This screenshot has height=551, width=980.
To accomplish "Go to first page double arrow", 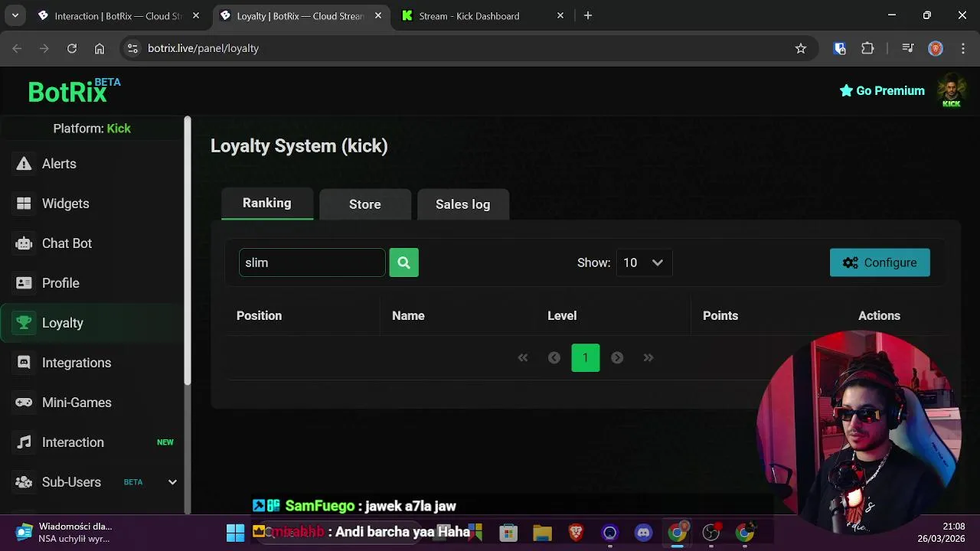I will (523, 357).
